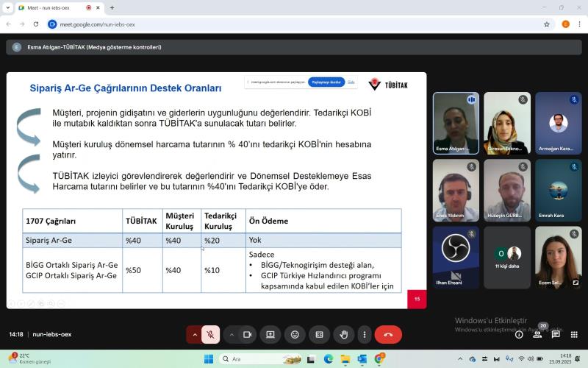Open a new browser tab
Viewport: 588px width, 368px height.
click(112, 7)
